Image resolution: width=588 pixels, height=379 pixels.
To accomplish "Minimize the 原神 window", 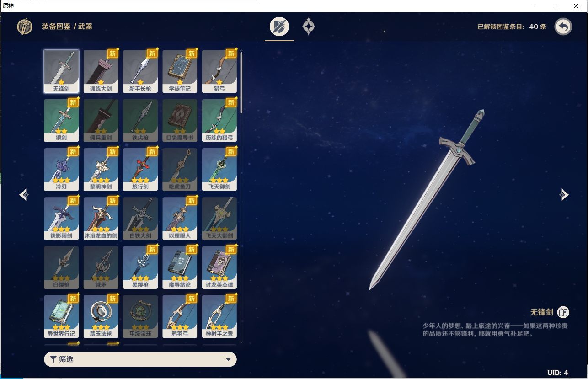I will point(534,6).
